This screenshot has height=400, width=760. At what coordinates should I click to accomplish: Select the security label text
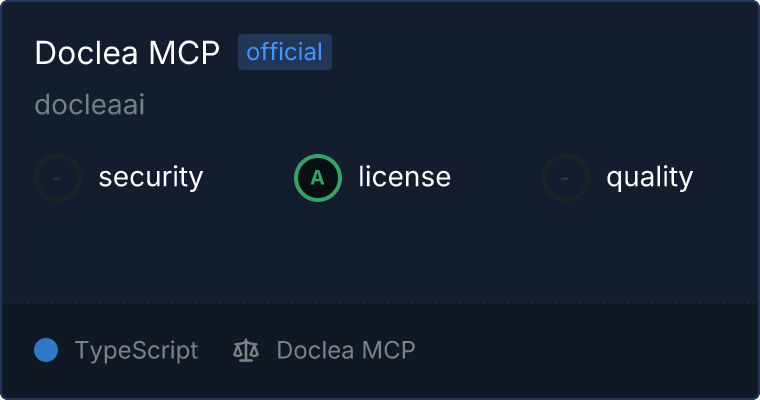click(x=151, y=177)
